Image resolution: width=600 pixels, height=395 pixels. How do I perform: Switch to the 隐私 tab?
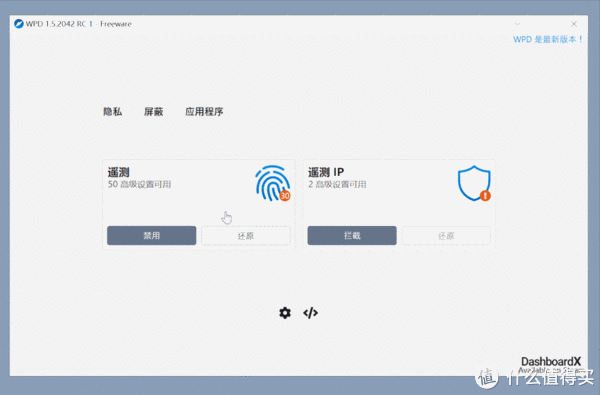point(112,111)
